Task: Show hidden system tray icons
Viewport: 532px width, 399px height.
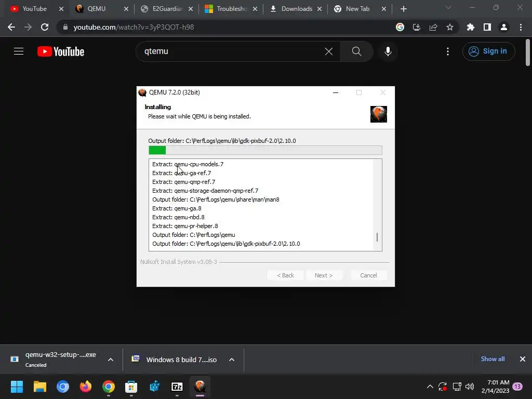Action: (430, 387)
